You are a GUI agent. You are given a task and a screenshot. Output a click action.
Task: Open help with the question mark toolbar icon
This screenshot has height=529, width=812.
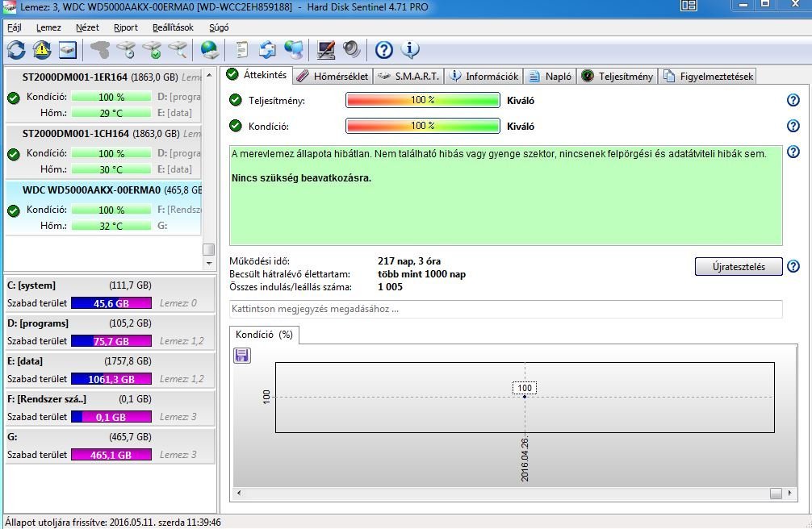tap(383, 50)
